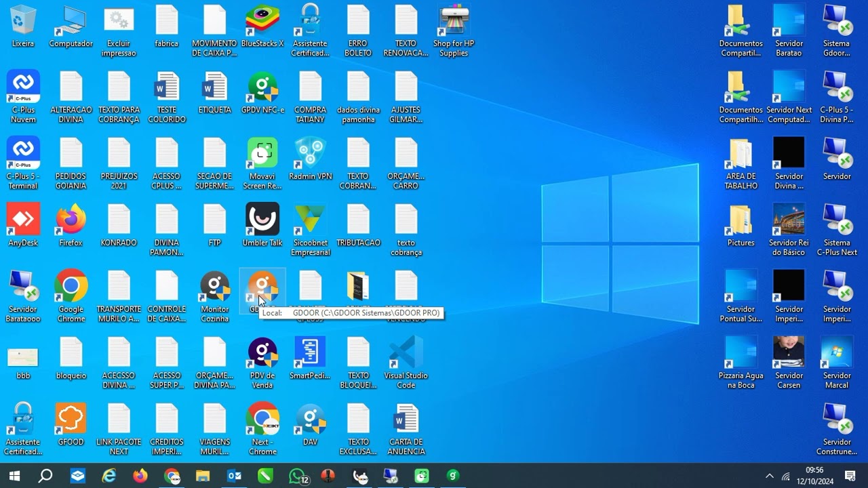Select the Umbler Talk icon
This screenshot has width=868, height=488.
[262, 226]
